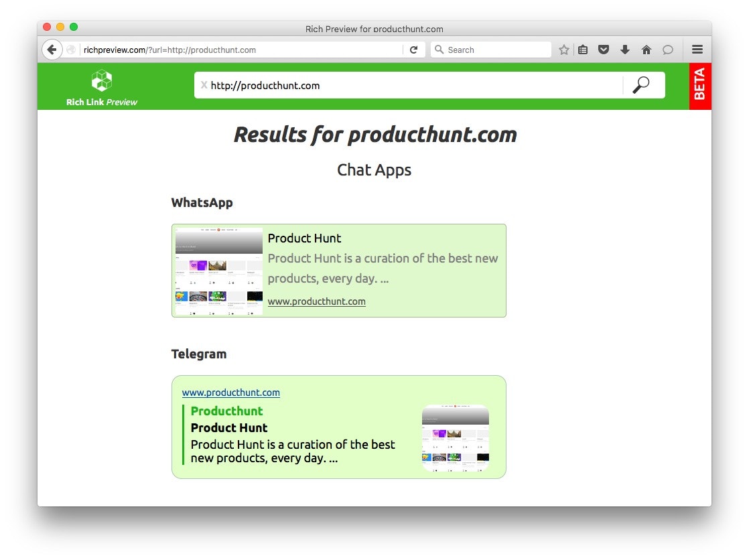Image resolution: width=749 pixels, height=560 pixels.
Task: Reload the page with the refresh icon
Action: (413, 50)
